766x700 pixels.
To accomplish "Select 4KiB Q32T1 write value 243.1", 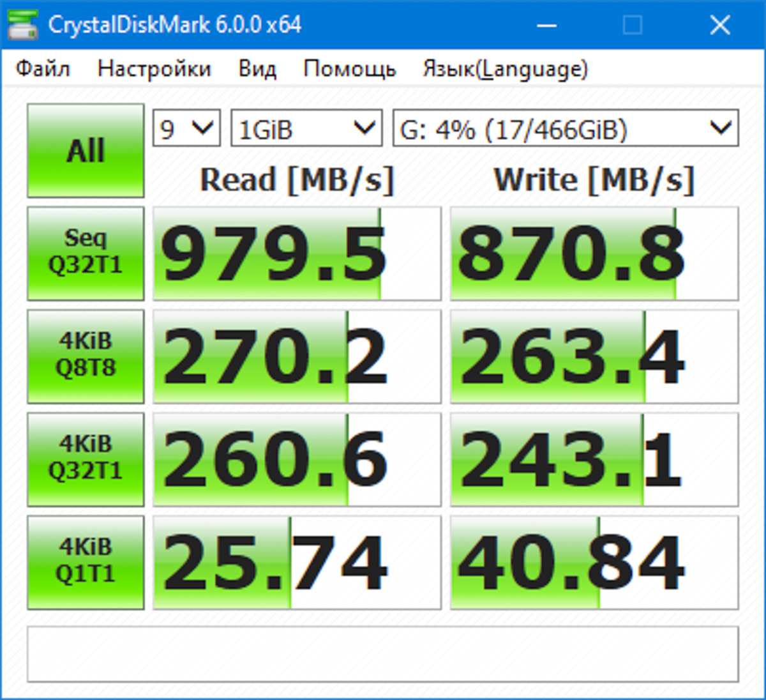I will 594,459.
